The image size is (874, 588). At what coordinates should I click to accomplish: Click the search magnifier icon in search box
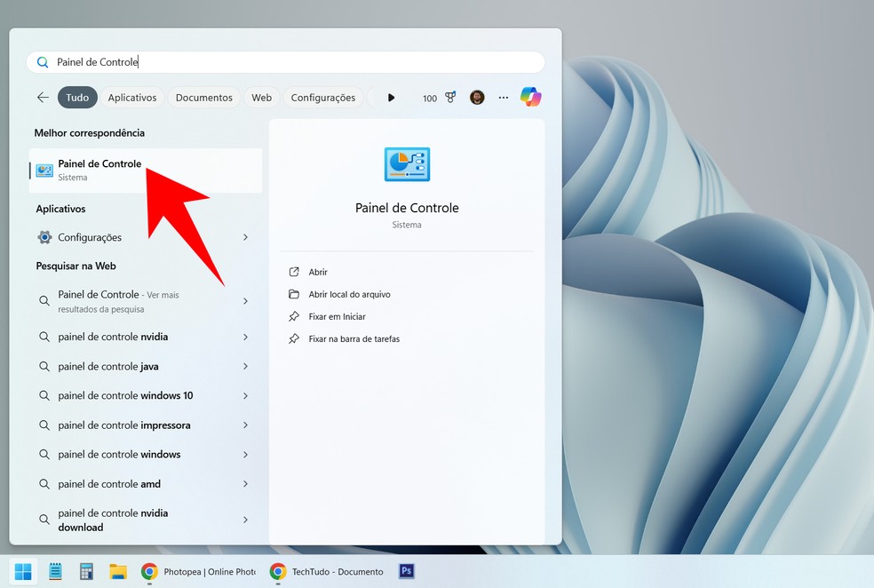coord(43,62)
